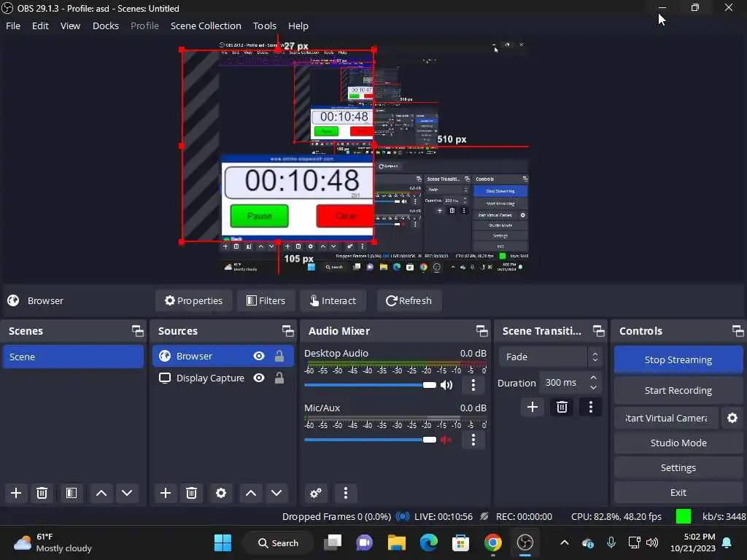Delete the current scene transition

click(562, 407)
